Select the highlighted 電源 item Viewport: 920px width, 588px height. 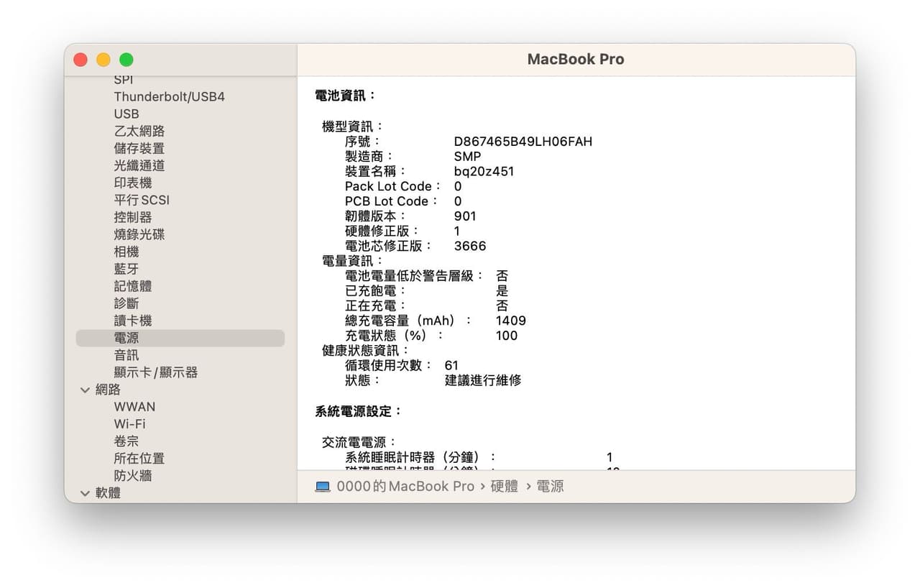180,338
